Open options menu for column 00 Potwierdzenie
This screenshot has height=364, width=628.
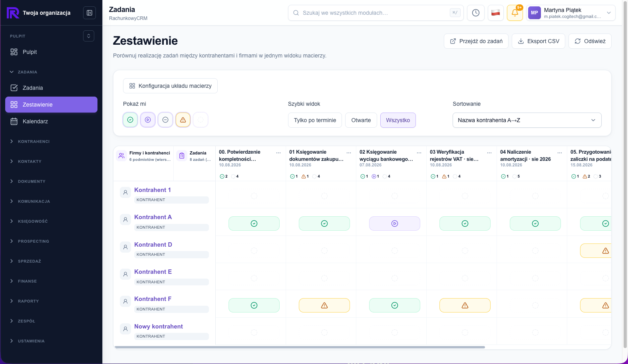coord(278,152)
